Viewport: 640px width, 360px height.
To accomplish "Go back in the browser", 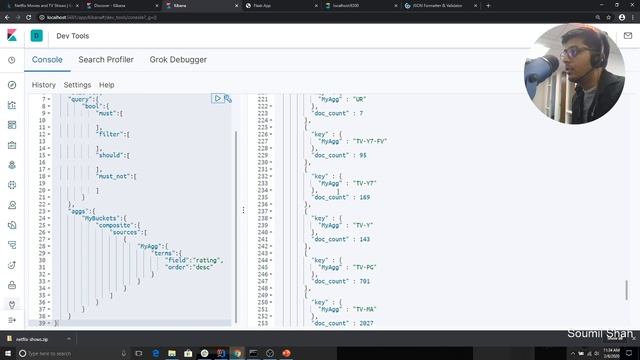I will click(x=7, y=18).
